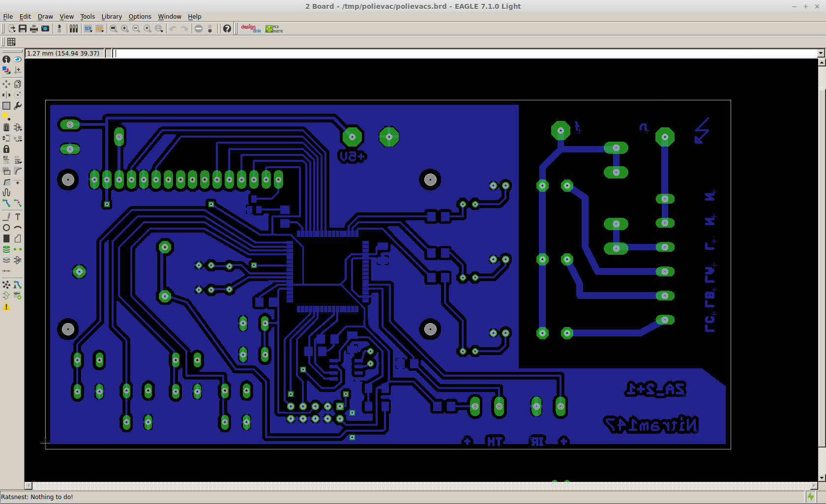Select the Mark origin tool

18,70
